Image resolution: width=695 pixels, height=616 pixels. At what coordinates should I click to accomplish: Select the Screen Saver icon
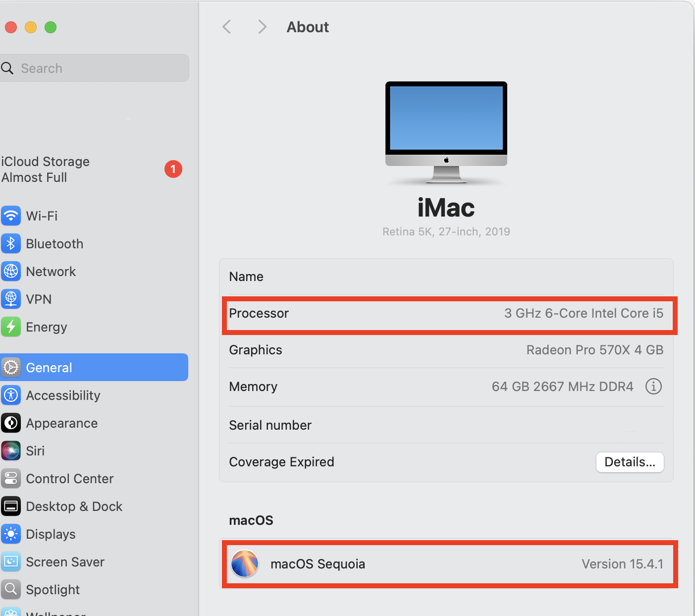pos(11,561)
